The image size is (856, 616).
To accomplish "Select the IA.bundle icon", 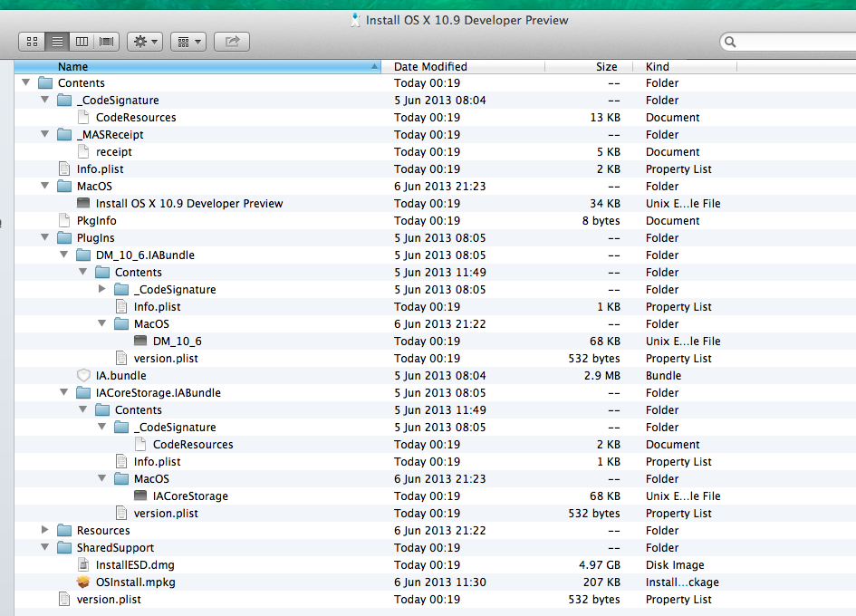I will [83, 375].
